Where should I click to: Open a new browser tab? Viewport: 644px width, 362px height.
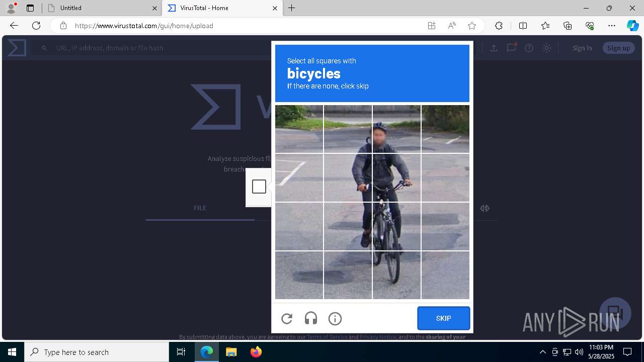[x=292, y=8]
